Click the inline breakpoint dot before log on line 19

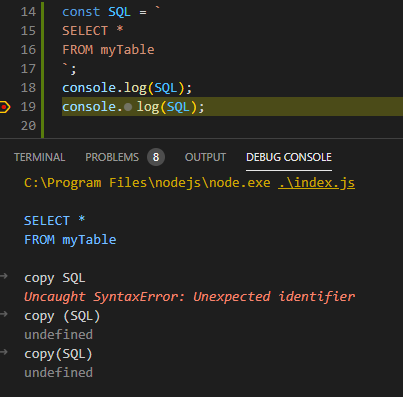[128, 107]
